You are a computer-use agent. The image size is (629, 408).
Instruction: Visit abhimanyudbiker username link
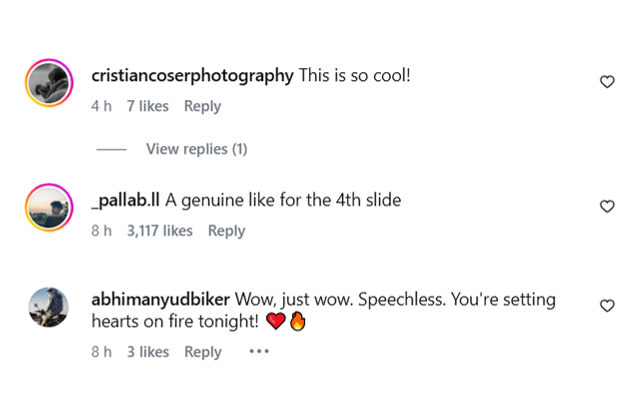tap(161, 300)
